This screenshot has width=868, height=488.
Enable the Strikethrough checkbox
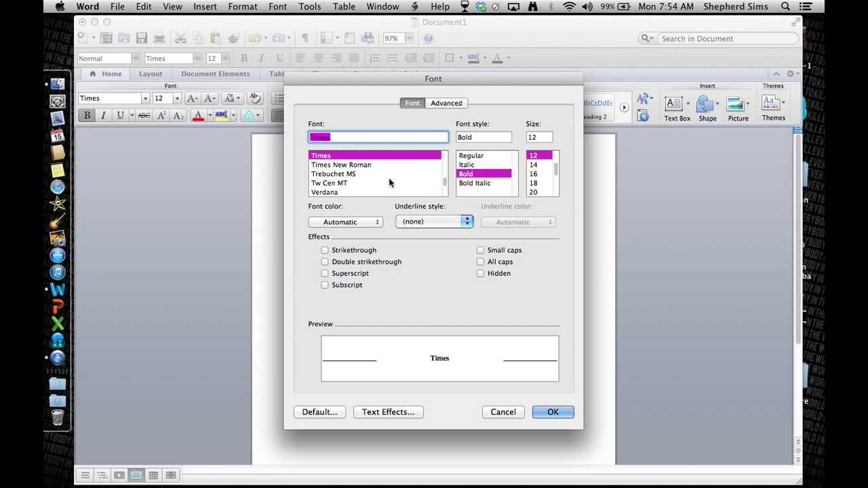pyautogui.click(x=325, y=250)
